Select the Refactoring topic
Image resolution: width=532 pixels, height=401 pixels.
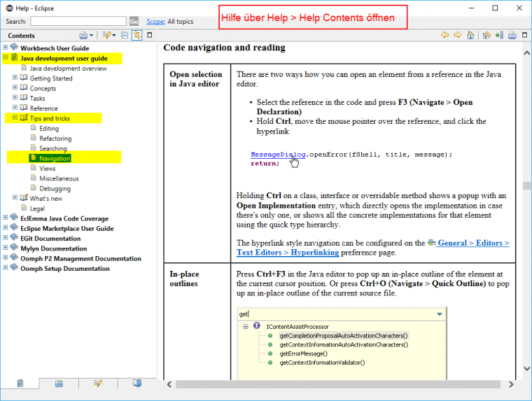(x=55, y=139)
